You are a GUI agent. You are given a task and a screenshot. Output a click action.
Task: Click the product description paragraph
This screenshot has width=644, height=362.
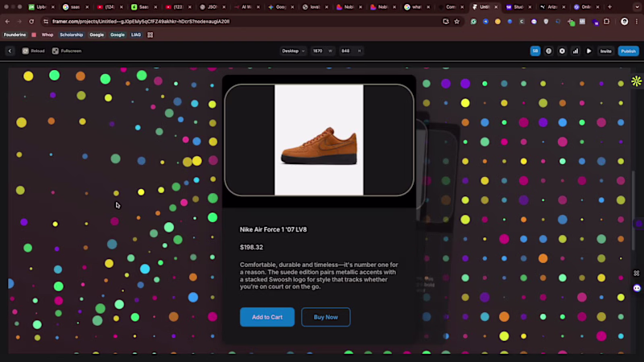coord(319,276)
